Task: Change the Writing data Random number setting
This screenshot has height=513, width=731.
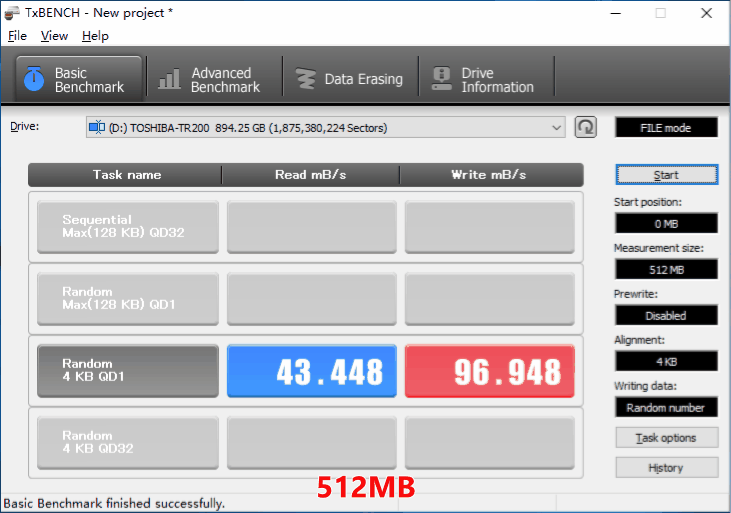Action: click(666, 408)
